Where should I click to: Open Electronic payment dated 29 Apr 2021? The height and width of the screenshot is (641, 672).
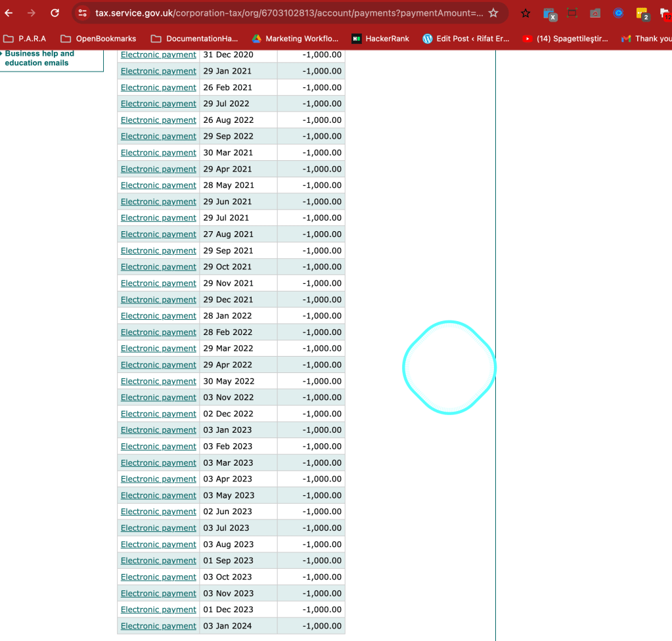[158, 169]
